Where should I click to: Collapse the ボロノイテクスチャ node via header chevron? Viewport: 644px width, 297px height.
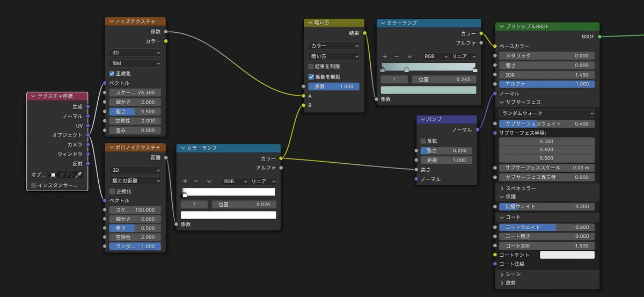[112, 147]
